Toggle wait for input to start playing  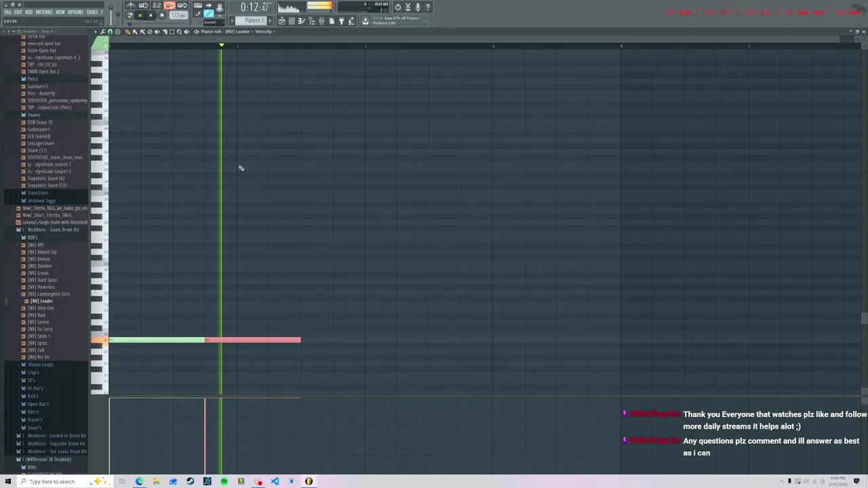coord(143,5)
